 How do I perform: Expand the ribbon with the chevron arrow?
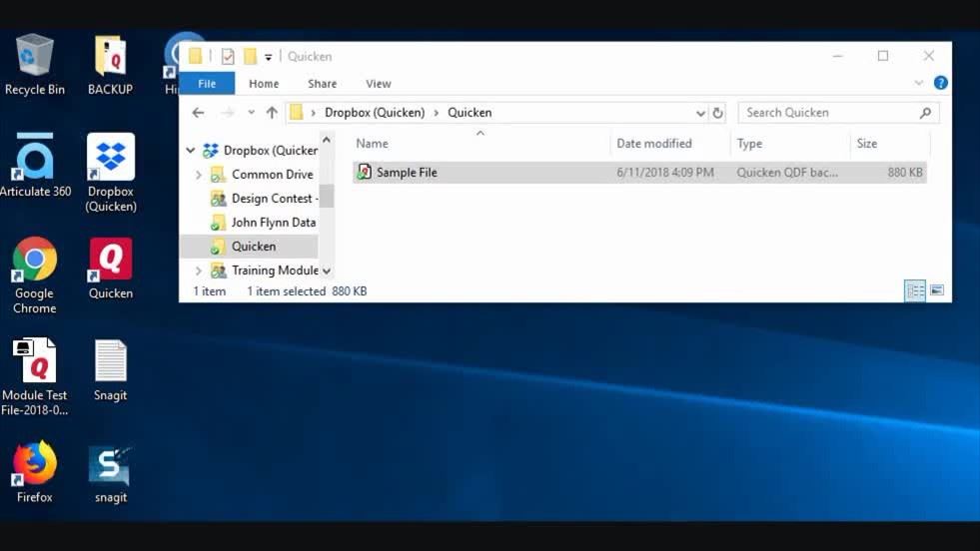[x=919, y=84]
